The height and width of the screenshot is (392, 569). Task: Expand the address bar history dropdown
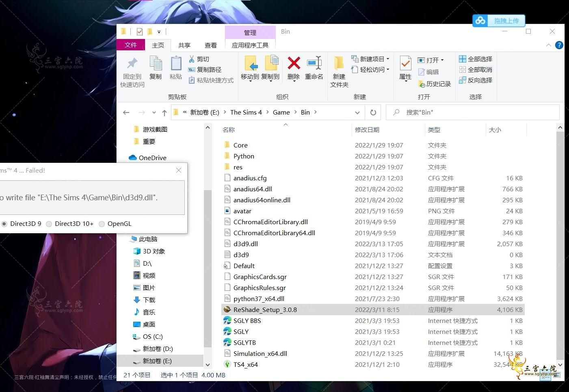[x=357, y=113]
